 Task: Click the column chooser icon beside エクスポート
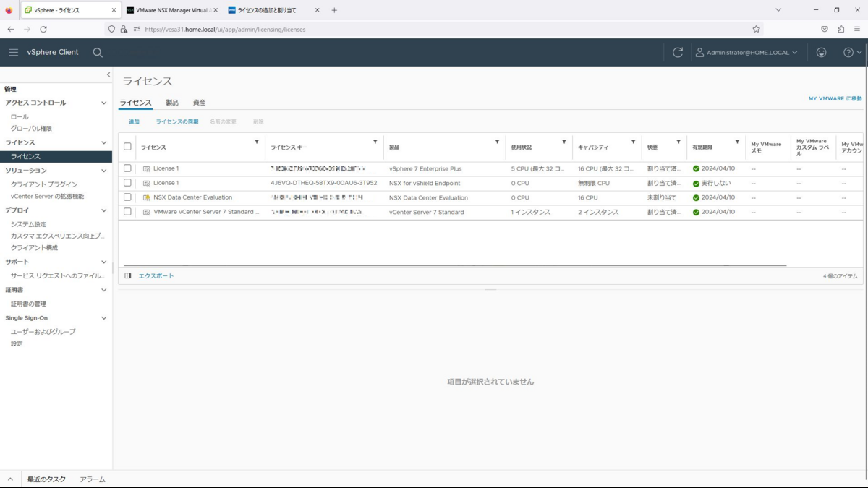[x=128, y=275]
